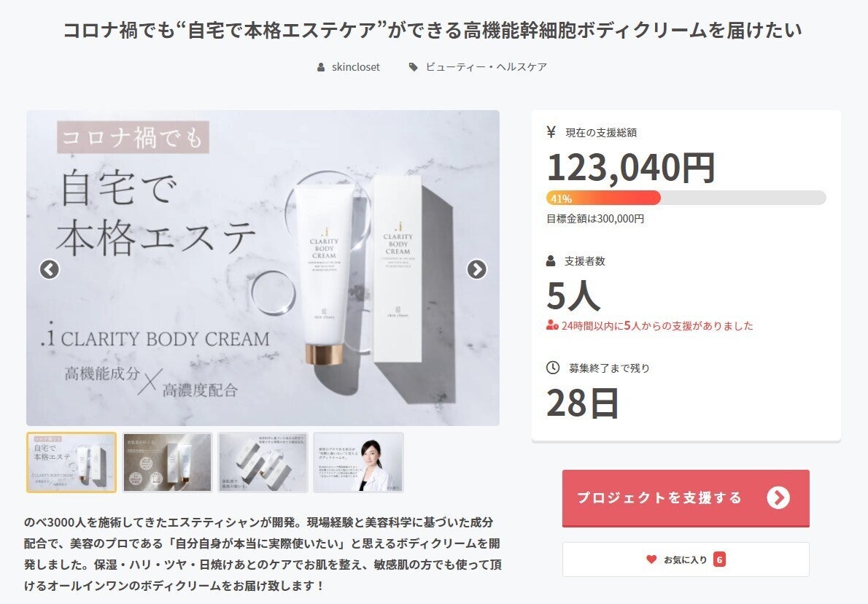Click the yen icon by 現在の支援総額

[551, 132]
